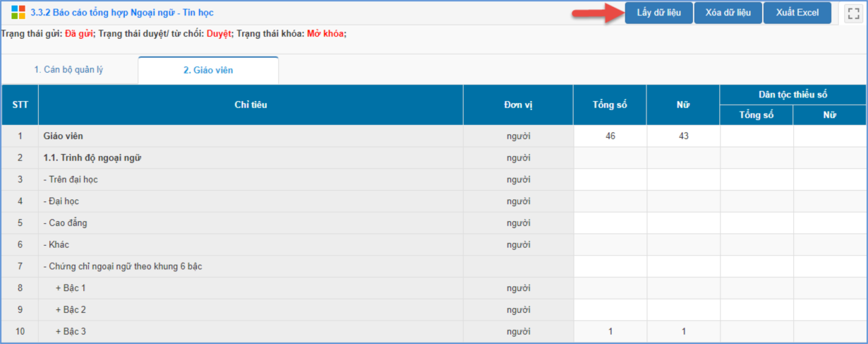The image size is (868, 344).
Task: Export report with Xuất Excel button
Action: [797, 13]
